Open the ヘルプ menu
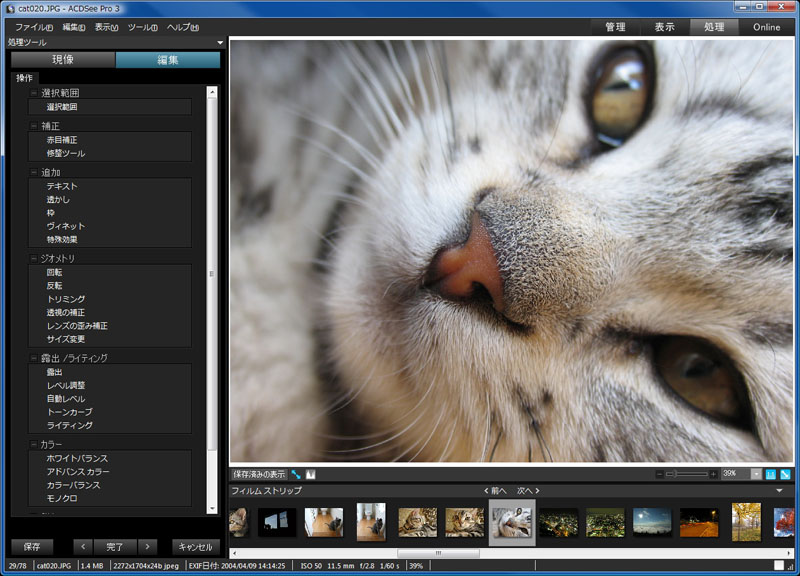The width and height of the screenshot is (800, 576). click(x=183, y=27)
